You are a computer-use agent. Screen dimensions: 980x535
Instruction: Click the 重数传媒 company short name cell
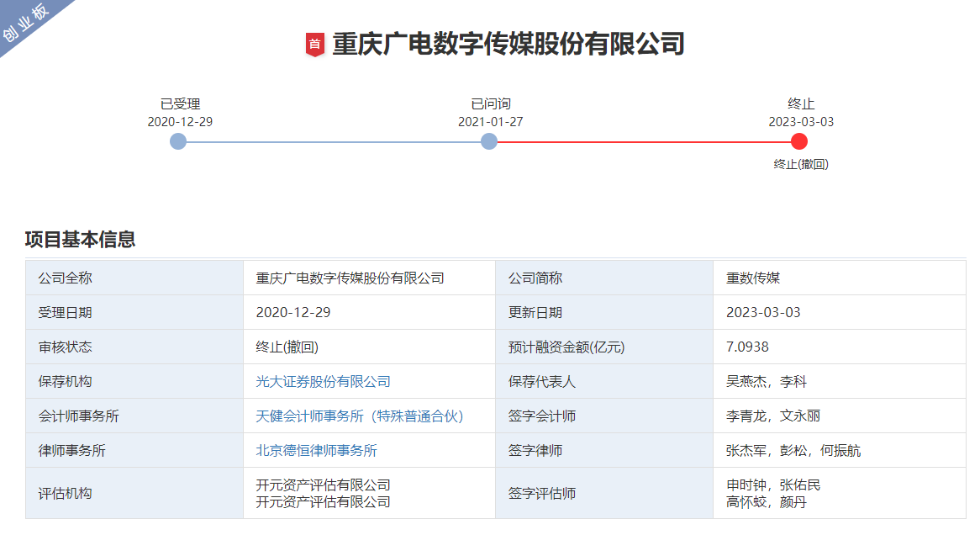tap(753, 278)
